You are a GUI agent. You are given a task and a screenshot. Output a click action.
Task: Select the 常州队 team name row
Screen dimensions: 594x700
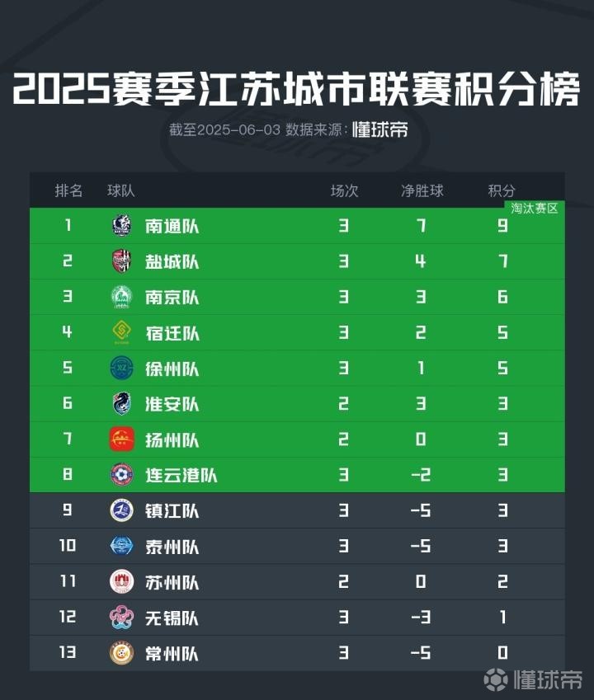pyautogui.click(x=297, y=653)
